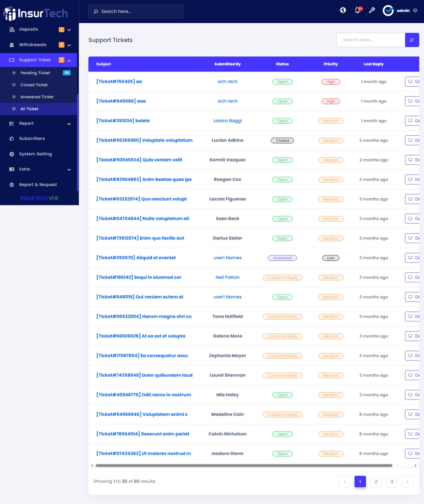Click the Extra sidebar icon
The image size is (424, 504).
coord(12,169)
